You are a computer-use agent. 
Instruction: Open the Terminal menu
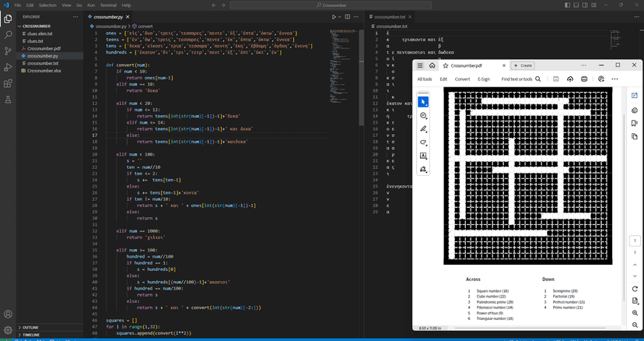108,5
